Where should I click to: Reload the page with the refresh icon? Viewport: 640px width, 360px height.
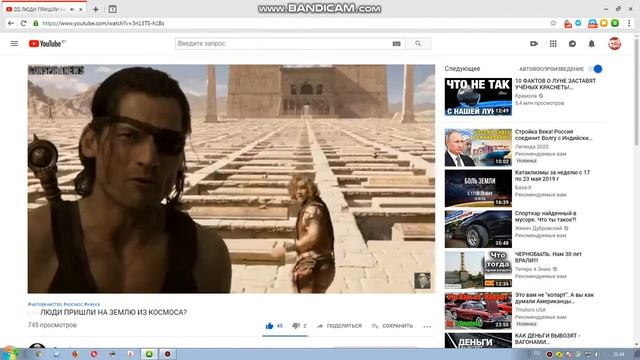tap(24, 23)
